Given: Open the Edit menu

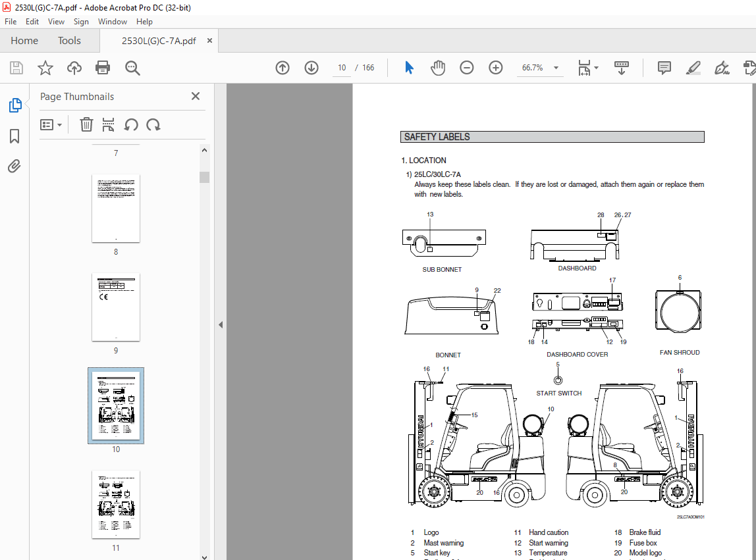Looking at the screenshot, I should [x=32, y=22].
